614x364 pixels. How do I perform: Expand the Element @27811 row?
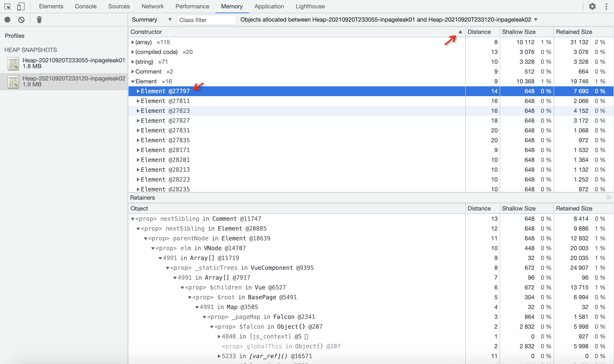click(138, 101)
